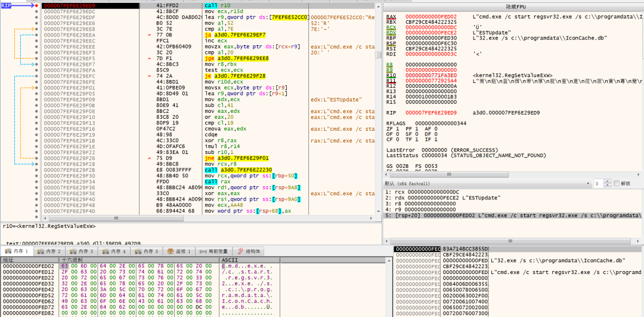Click the CF flag value
Viewport: 644px width, 317px height.
397,139
